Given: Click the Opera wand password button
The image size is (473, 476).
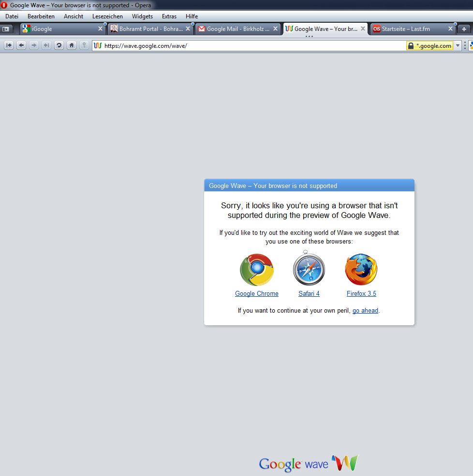Looking at the screenshot, I should [x=84, y=45].
